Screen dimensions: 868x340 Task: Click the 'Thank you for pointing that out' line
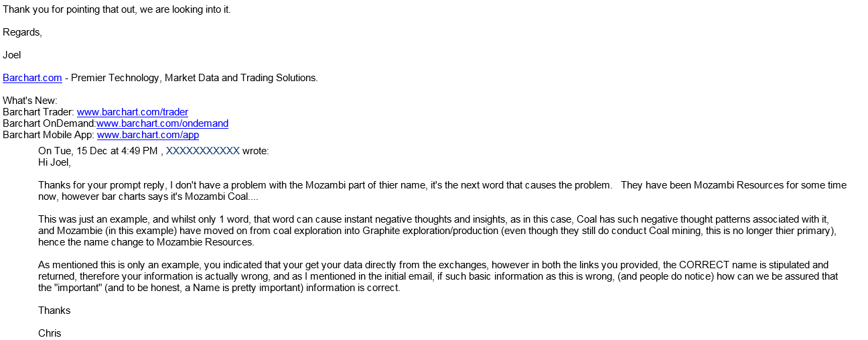point(117,9)
